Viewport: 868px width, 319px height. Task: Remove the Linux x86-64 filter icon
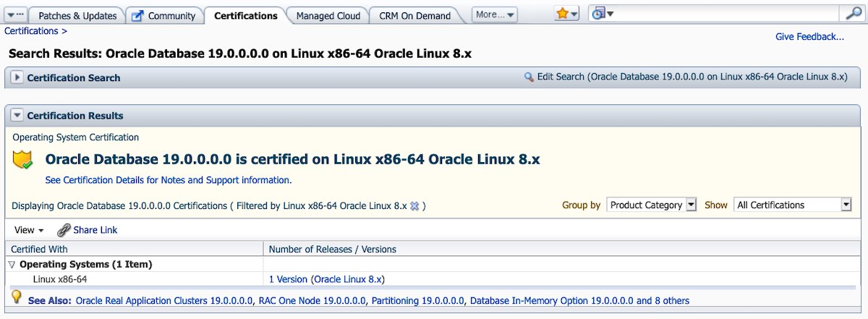(x=414, y=206)
